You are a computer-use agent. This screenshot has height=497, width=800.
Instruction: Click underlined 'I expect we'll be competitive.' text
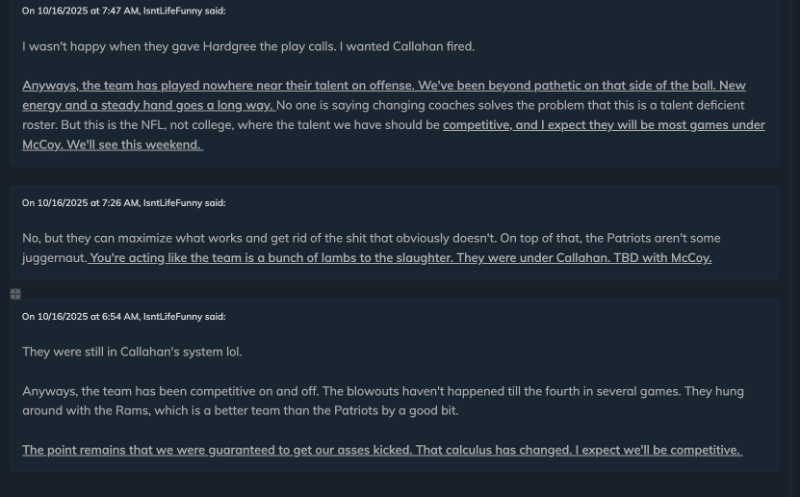[x=658, y=450]
